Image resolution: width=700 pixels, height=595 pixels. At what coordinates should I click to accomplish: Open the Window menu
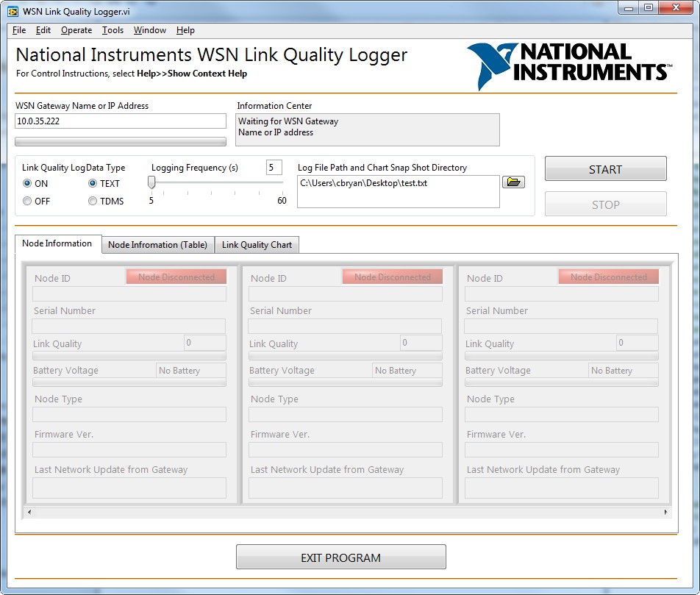click(150, 30)
